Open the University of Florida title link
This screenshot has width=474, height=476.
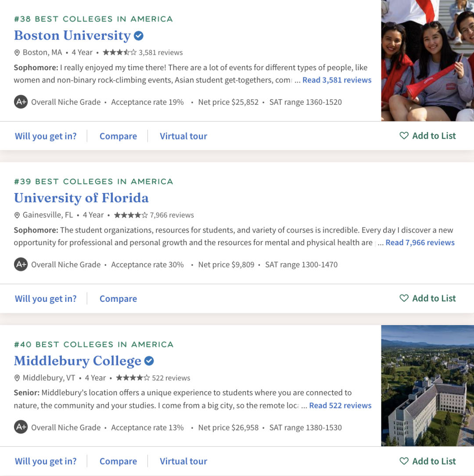(81, 198)
